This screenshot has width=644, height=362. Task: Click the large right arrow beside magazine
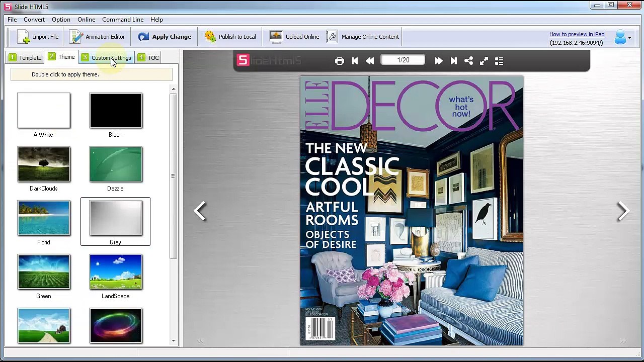623,211
